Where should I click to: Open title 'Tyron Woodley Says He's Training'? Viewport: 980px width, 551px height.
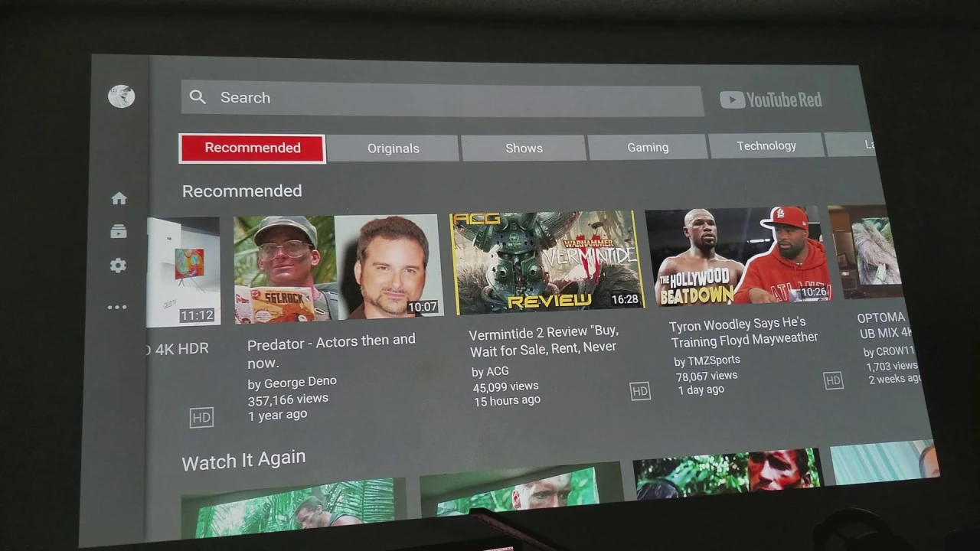(x=743, y=331)
